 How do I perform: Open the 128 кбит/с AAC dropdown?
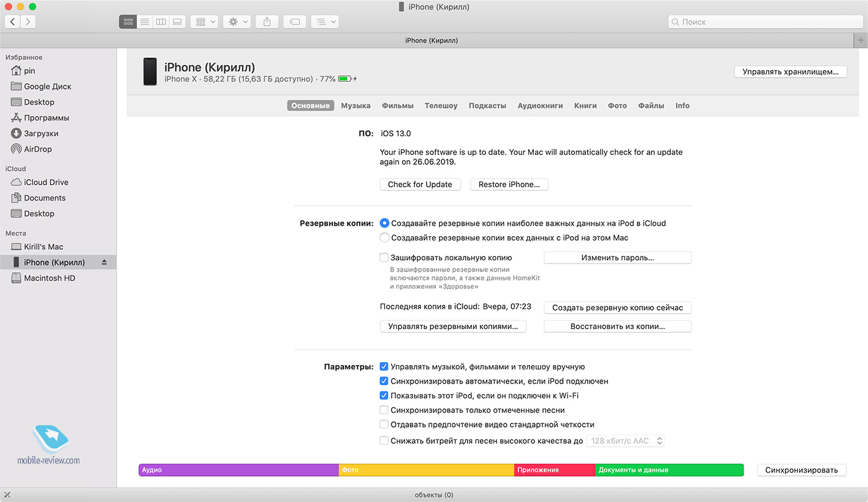click(x=625, y=441)
